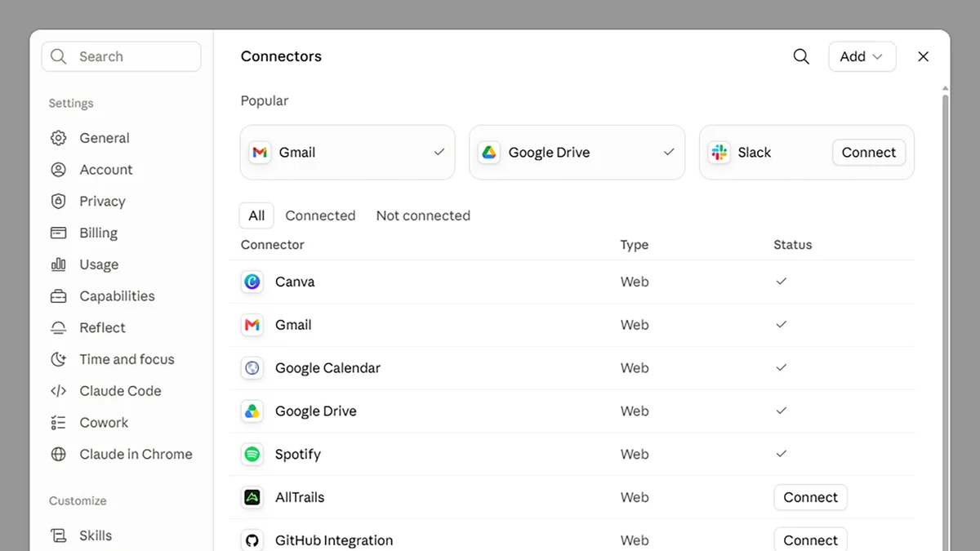Click the Spotify row status checkmark

[782, 453]
